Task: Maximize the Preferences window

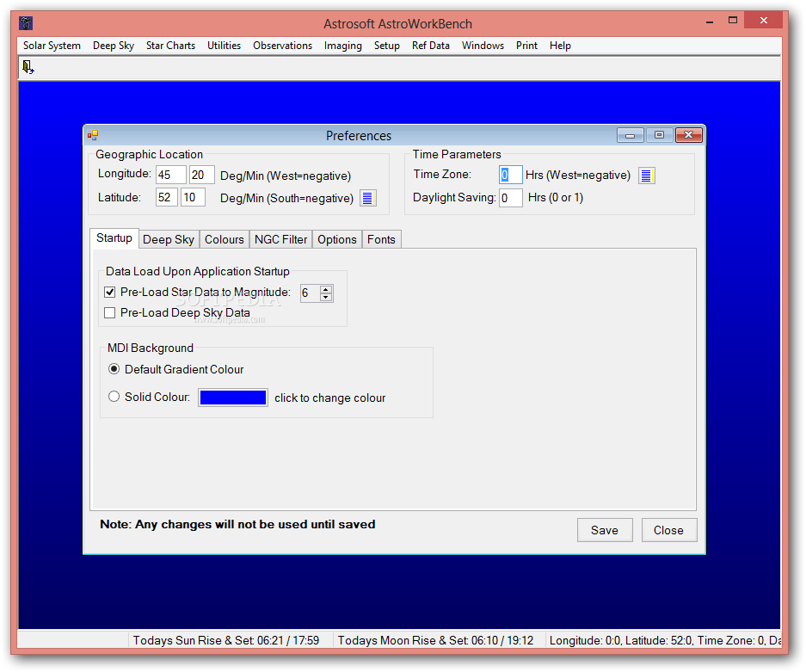Action: [659, 135]
